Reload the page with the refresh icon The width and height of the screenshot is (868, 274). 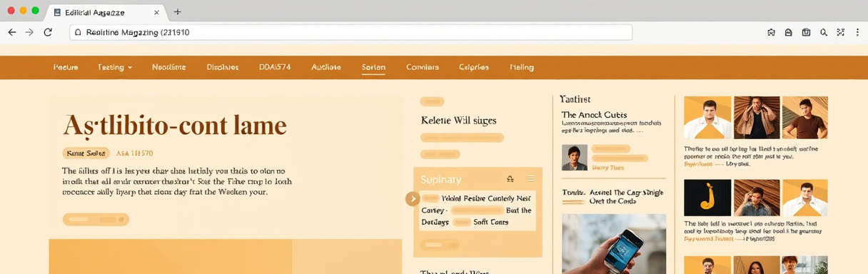(x=48, y=32)
